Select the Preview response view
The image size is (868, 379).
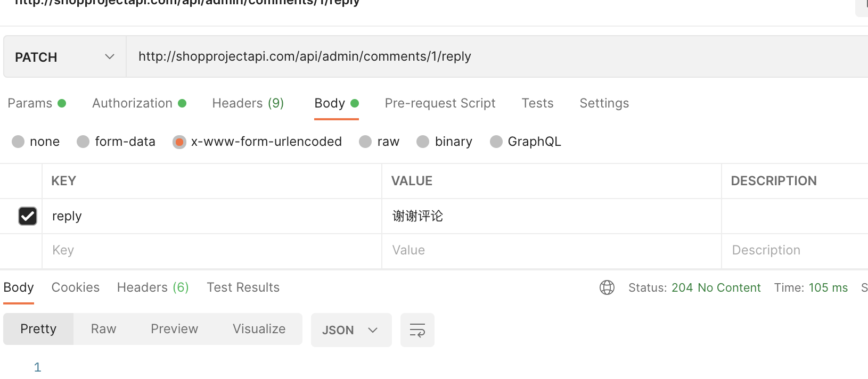pyautogui.click(x=174, y=329)
